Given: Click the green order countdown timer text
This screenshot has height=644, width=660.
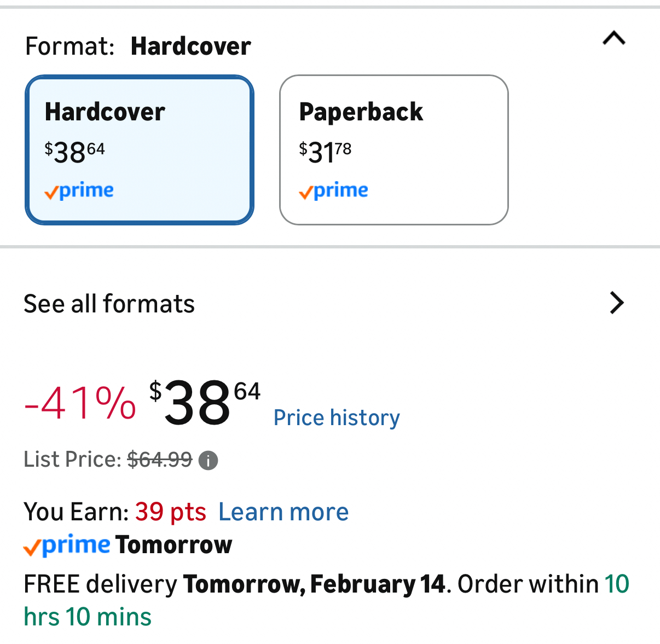Looking at the screenshot, I should 88,617.
